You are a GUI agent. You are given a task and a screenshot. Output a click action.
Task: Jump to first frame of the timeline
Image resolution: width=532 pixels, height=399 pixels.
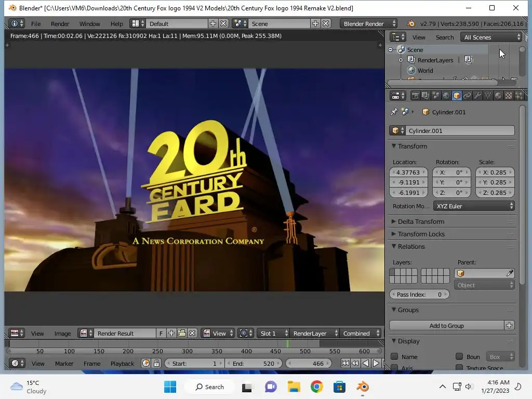click(345, 363)
